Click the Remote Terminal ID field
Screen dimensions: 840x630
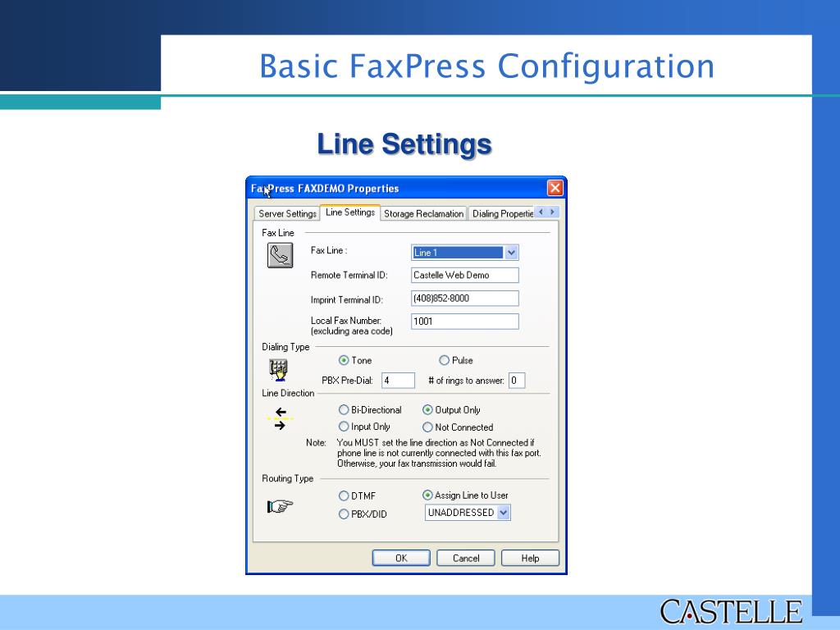pyautogui.click(x=465, y=276)
